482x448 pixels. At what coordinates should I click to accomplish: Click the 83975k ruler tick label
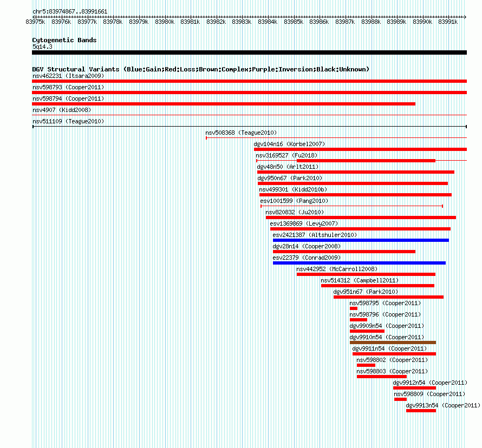tap(35, 22)
